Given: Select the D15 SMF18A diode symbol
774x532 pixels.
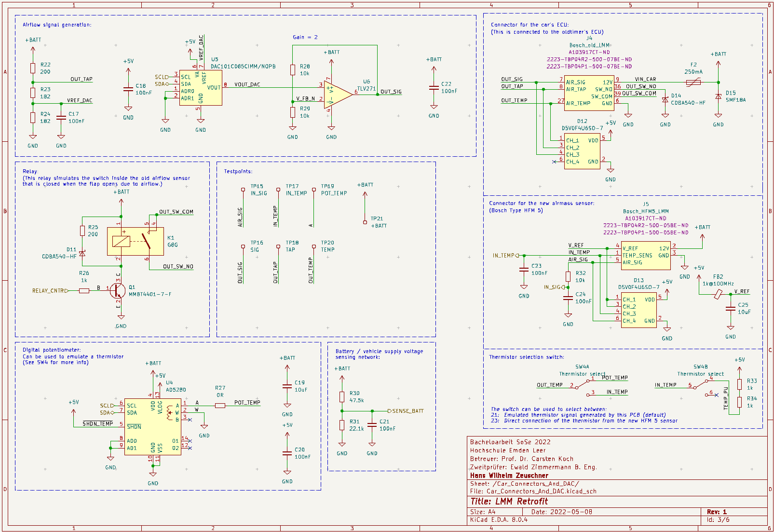Looking at the screenshot, I should 718,96.
